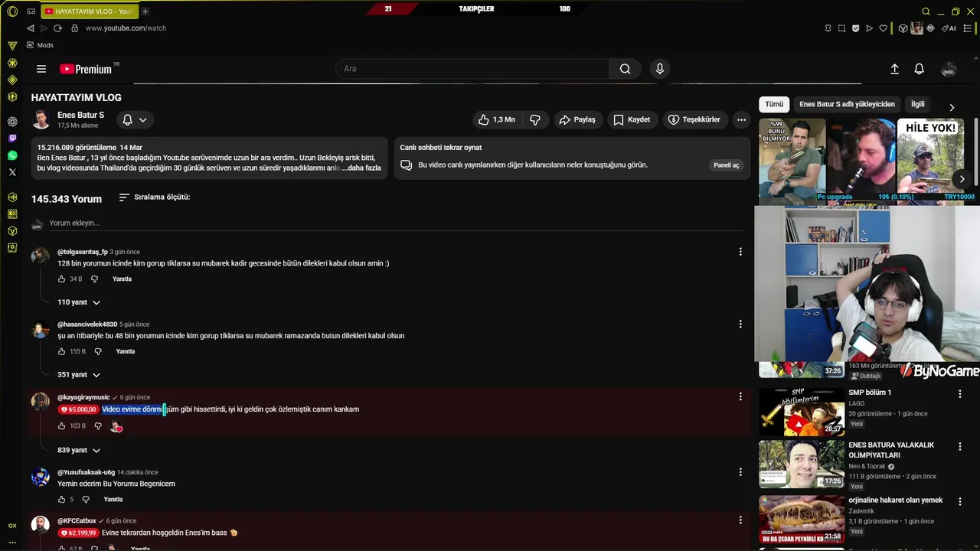
Task: Switch to the HAYATTAYIM VLOG browser tab
Action: 88,11
